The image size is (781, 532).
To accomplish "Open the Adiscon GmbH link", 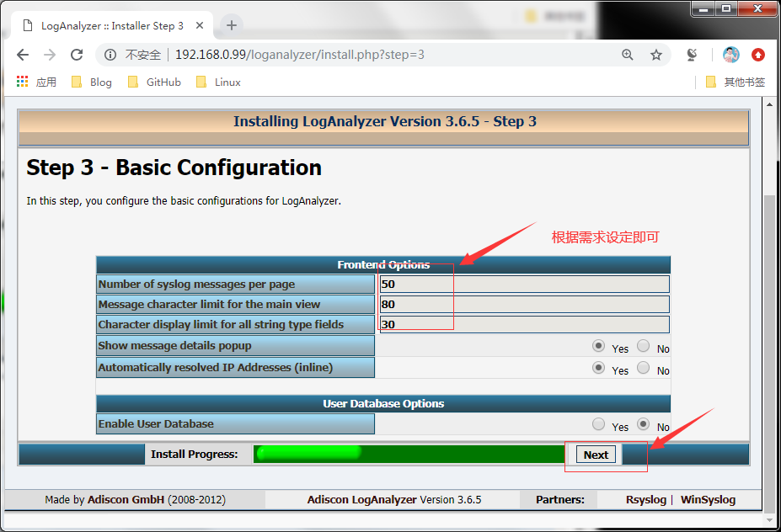I will pyautogui.click(x=126, y=500).
